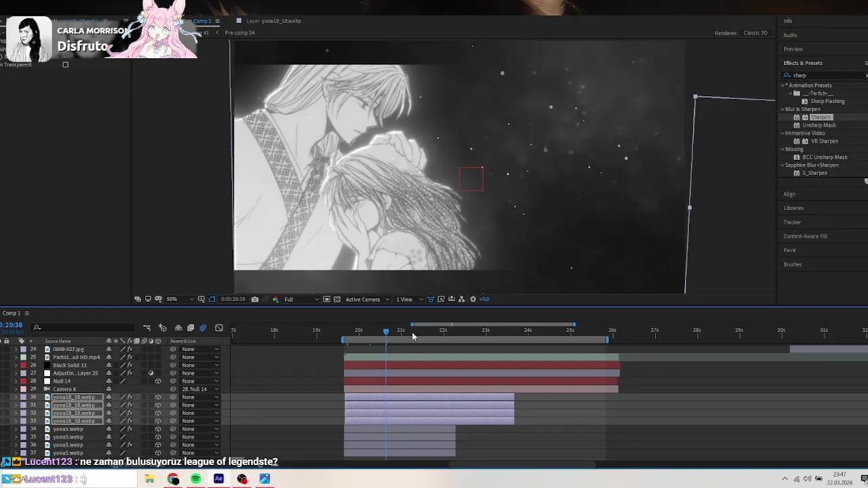Toggle adjustment layer switch on Adjustment Layer 25

(x=151, y=373)
